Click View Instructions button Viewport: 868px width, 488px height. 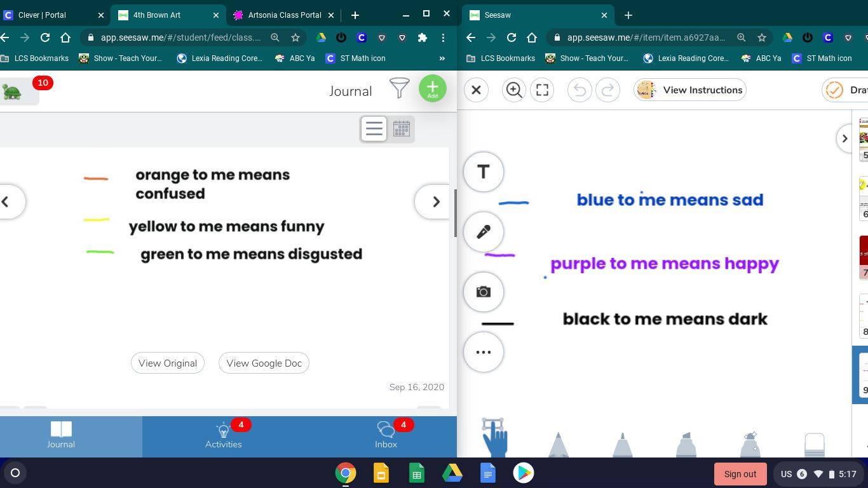690,90
